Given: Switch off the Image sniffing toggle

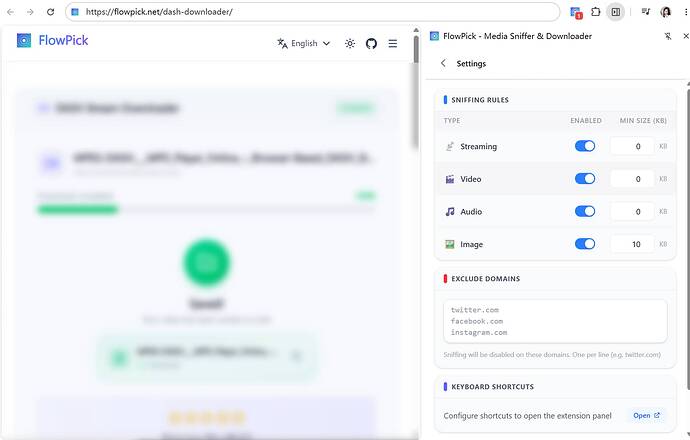Looking at the screenshot, I should [x=585, y=244].
